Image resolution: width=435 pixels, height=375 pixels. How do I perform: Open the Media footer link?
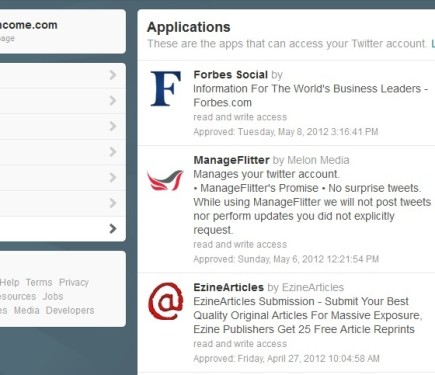point(27,310)
